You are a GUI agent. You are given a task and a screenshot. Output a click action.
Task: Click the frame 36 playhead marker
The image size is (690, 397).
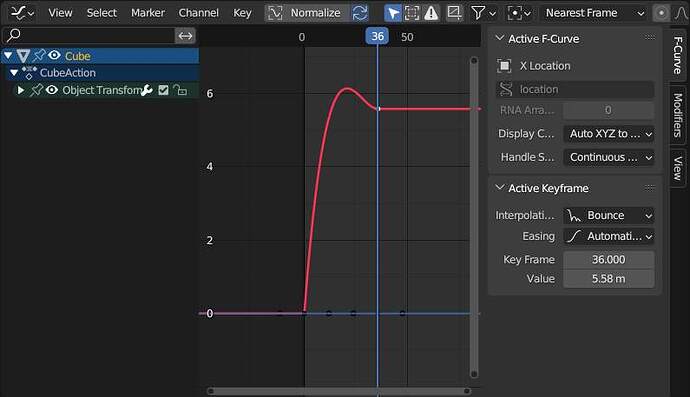377,37
